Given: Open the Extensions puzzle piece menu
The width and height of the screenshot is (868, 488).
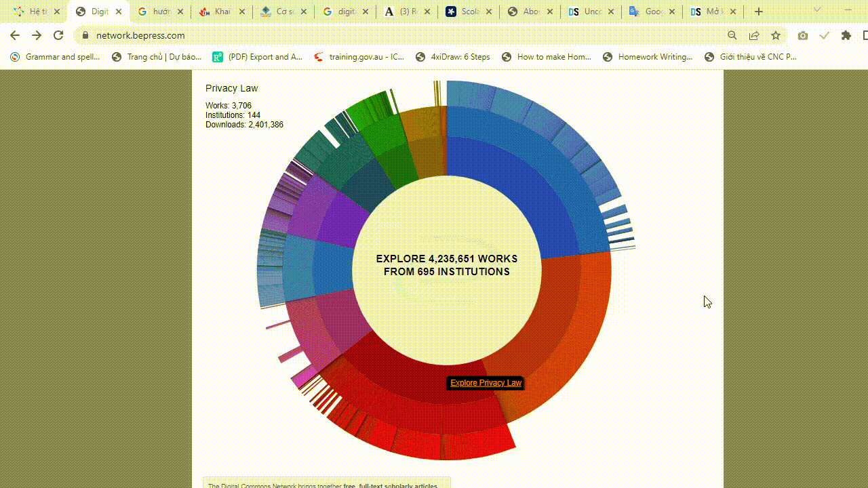Looking at the screenshot, I should click(846, 35).
